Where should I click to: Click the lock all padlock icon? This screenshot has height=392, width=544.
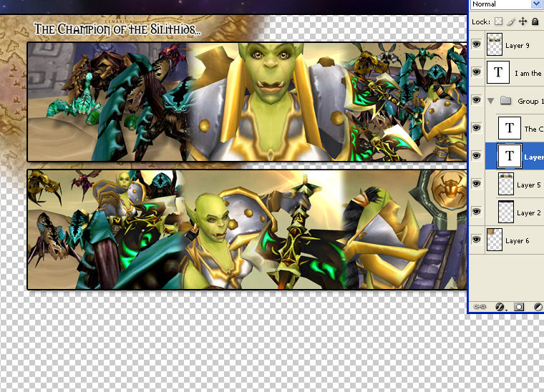point(535,22)
